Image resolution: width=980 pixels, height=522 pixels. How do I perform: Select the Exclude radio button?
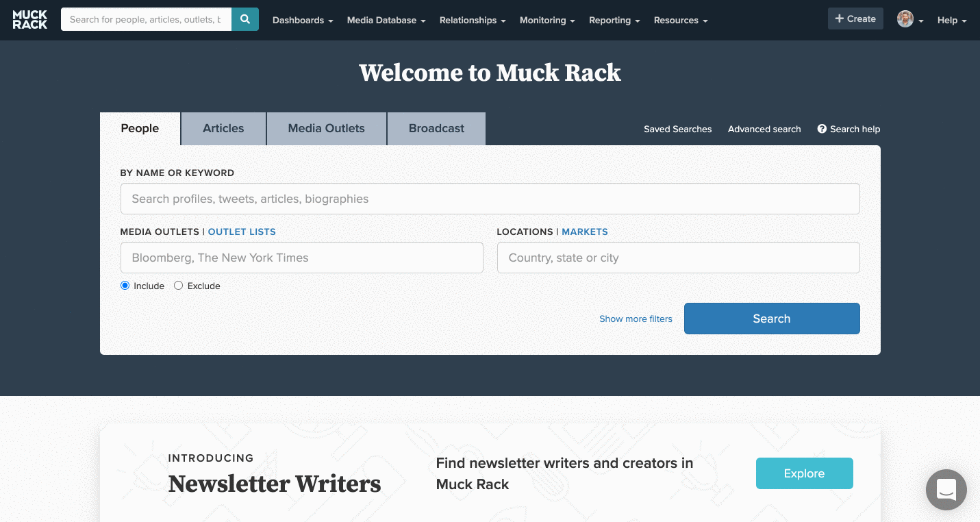tap(179, 286)
